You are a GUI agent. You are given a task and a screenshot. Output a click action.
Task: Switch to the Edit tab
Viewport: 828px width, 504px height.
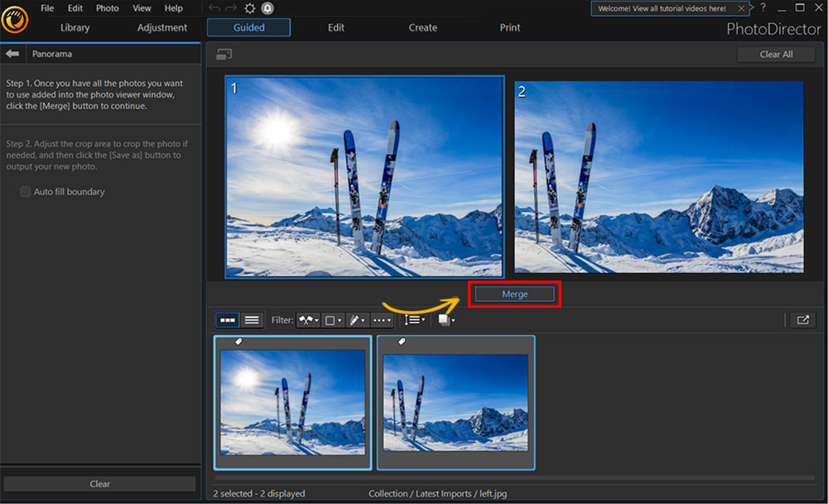point(335,27)
